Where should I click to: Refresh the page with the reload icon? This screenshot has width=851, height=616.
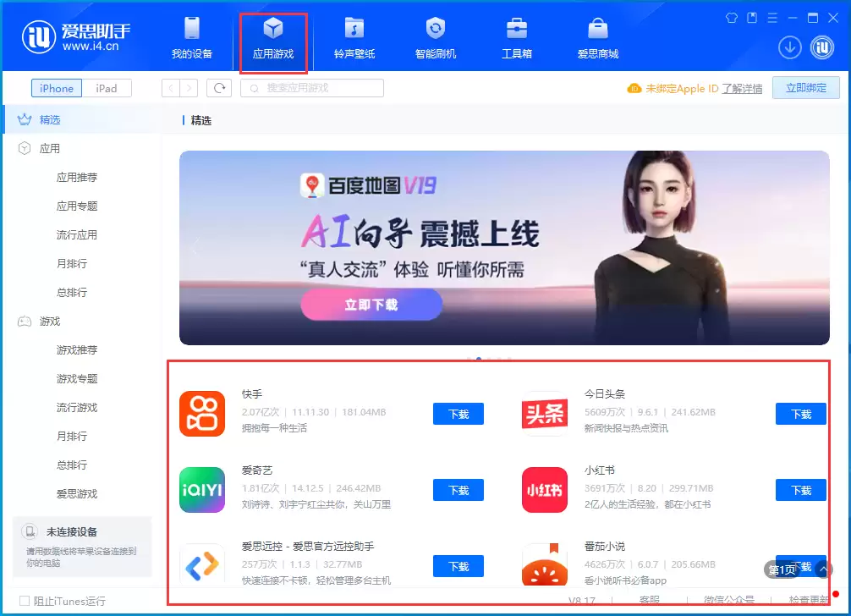tap(219, 88)
